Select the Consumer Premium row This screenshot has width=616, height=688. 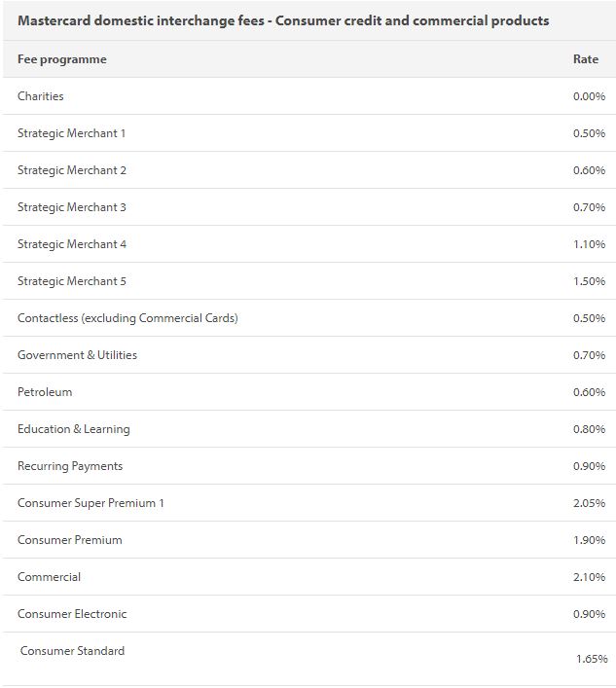coord(70,540)
